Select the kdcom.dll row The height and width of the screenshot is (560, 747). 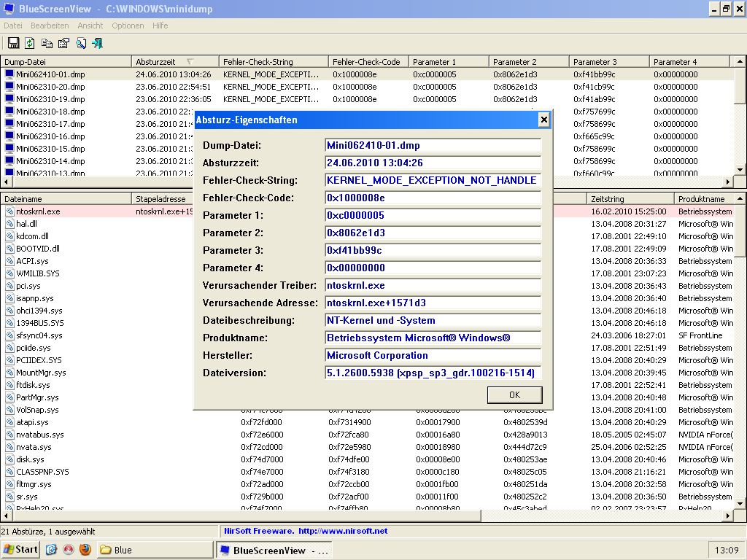click(x=32, y=236)
